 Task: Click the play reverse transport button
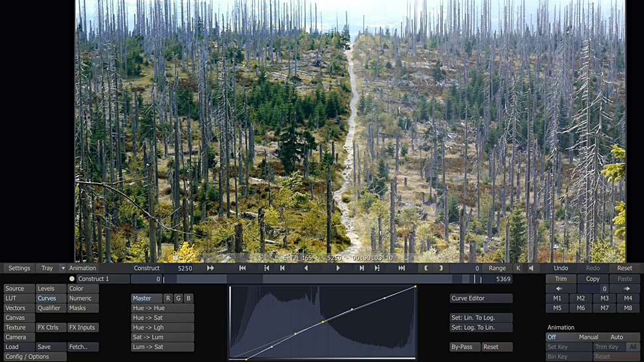[x=306, y=269]
